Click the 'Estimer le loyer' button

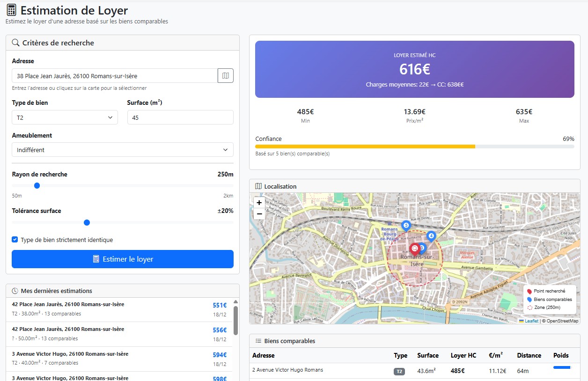click(x=122, y=259)
